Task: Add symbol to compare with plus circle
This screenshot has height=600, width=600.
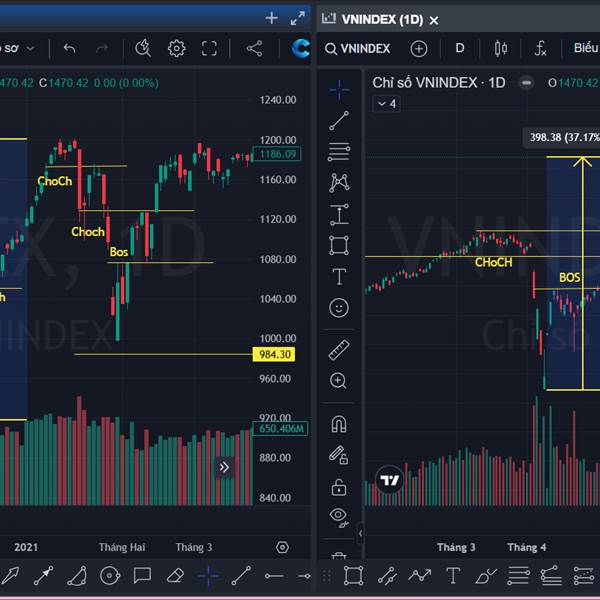Action: pyautogui.click(x=419, y=49)
